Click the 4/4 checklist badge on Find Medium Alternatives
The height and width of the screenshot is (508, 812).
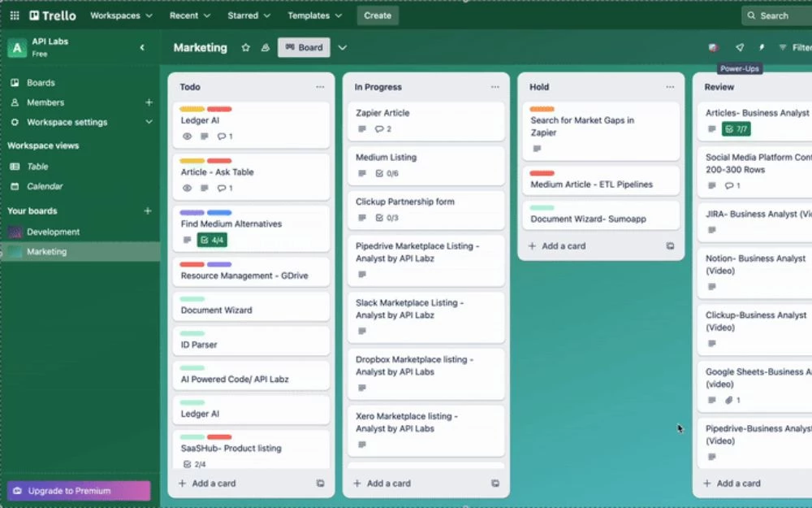pos(212,240)
